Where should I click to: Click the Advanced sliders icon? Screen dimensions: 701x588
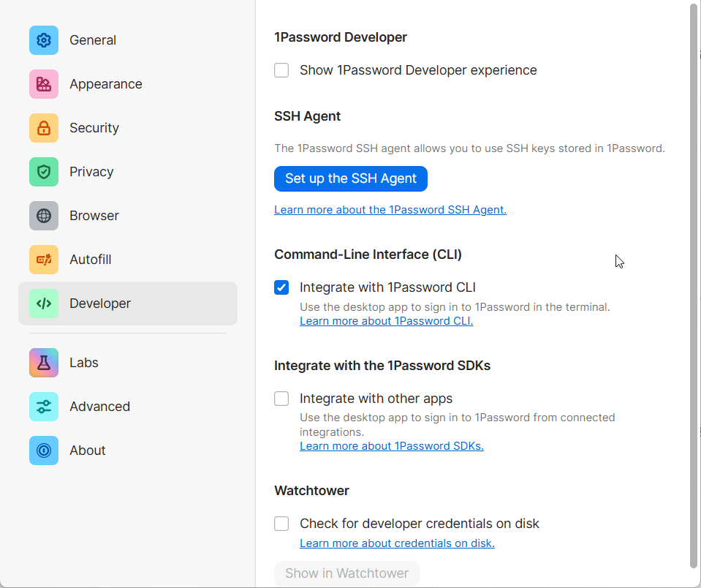point(44,407)
